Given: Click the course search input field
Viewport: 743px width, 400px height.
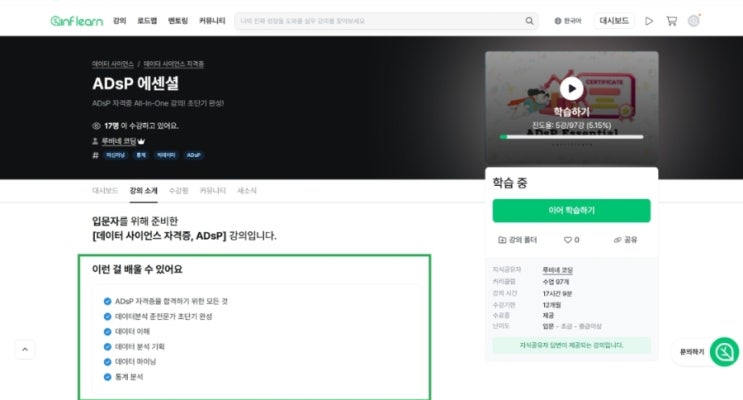Looking at the screenshot, I should pos(379,21).
